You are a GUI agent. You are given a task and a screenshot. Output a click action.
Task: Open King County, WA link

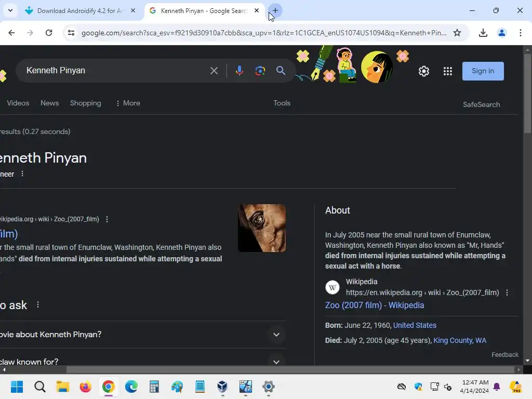(460, 340)
